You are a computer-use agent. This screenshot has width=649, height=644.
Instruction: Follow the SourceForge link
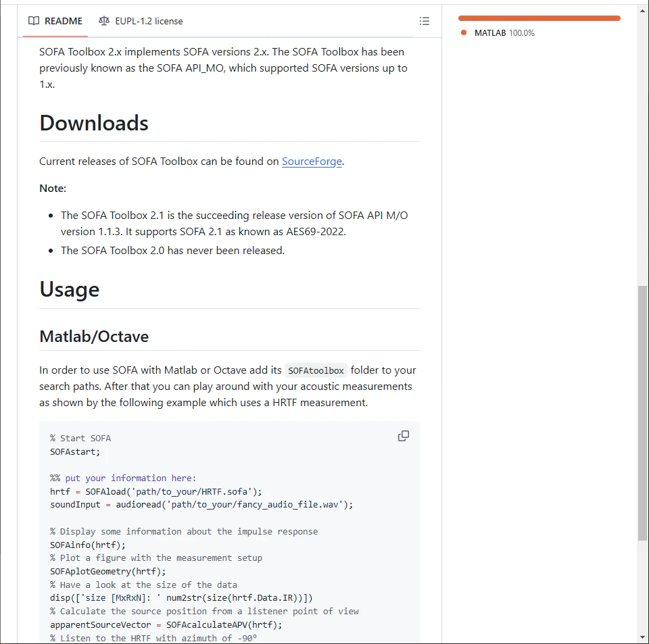[x=312, y=162]
